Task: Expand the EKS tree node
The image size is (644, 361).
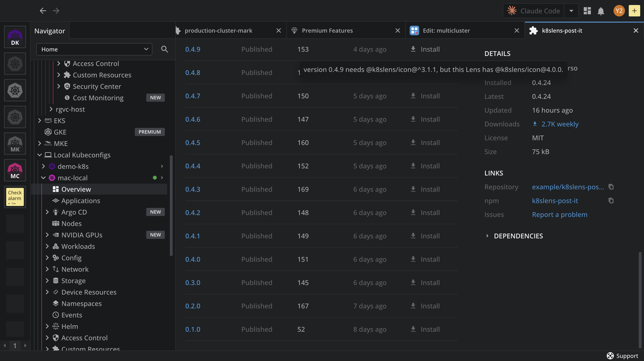Action: click(40, 120)
